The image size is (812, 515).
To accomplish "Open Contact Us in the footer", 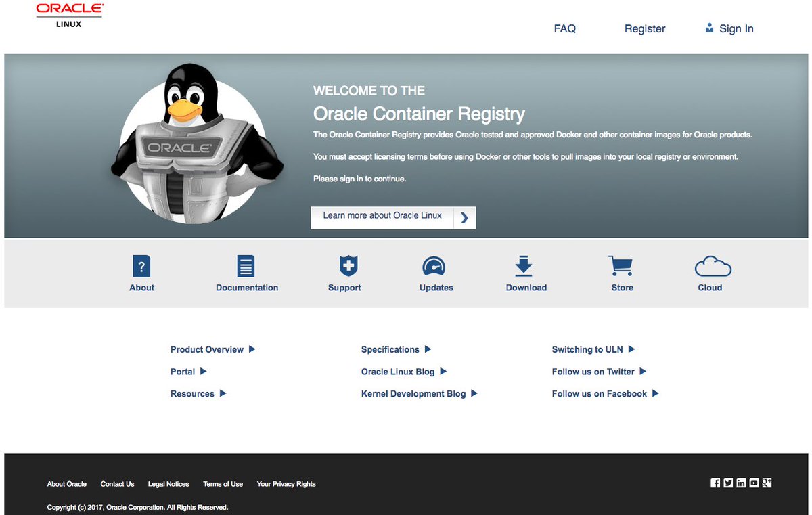I will point(117,484).
